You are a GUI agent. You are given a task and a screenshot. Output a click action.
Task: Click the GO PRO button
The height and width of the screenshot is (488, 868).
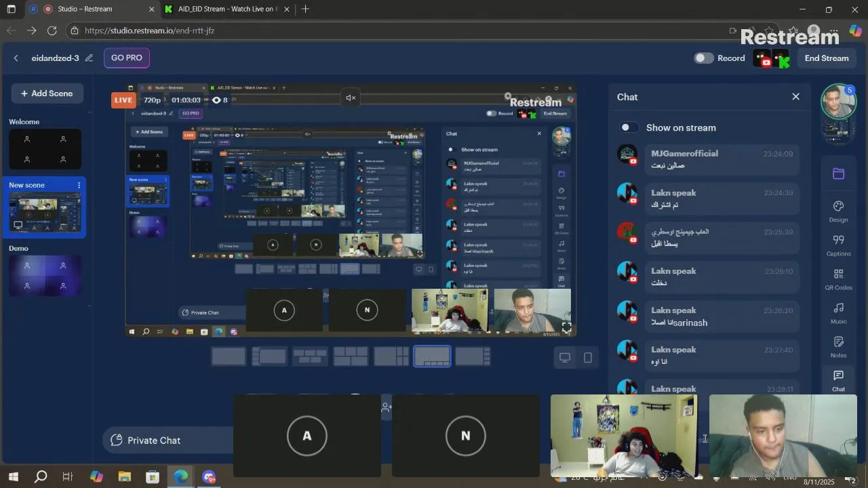pyautogui.click(x=127, y=58)
